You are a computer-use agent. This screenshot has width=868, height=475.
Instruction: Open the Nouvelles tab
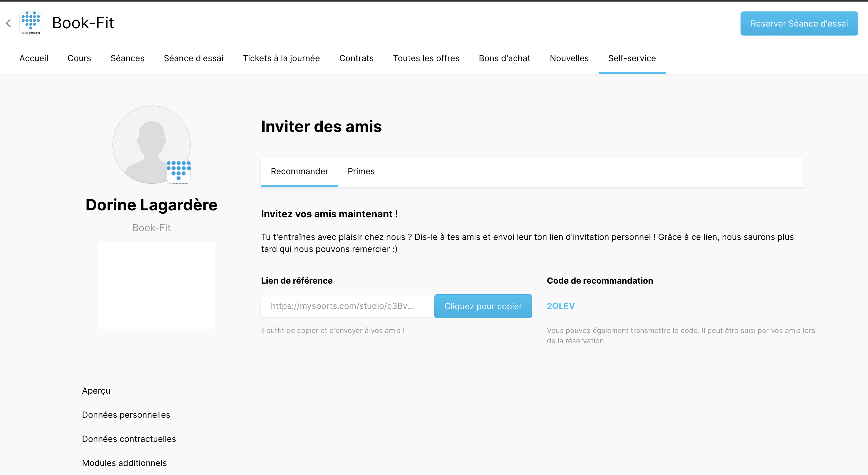(569, 58)
